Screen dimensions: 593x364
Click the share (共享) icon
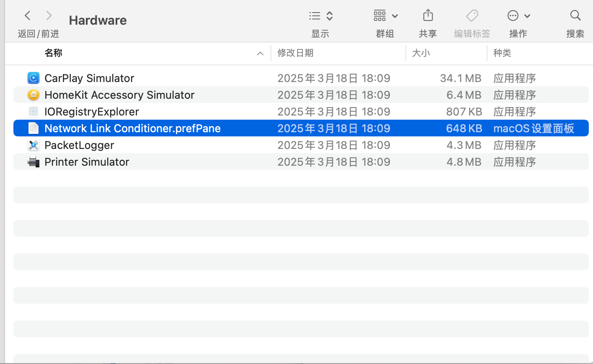428,15
